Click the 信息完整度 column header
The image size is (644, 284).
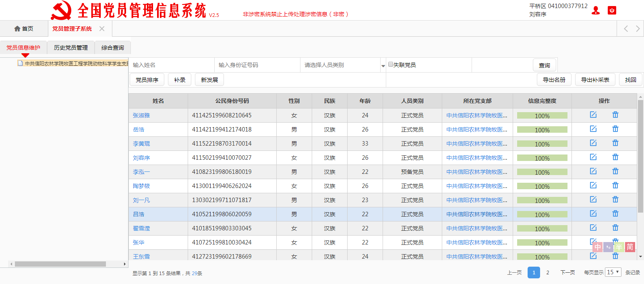(542, 101)
